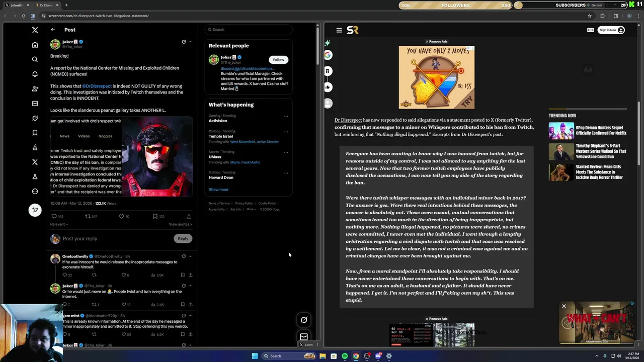Viewport: 644px width, 362px height.
Task: Open KPop Demon Hunters Sequel trending article
Action: [601, 130]
